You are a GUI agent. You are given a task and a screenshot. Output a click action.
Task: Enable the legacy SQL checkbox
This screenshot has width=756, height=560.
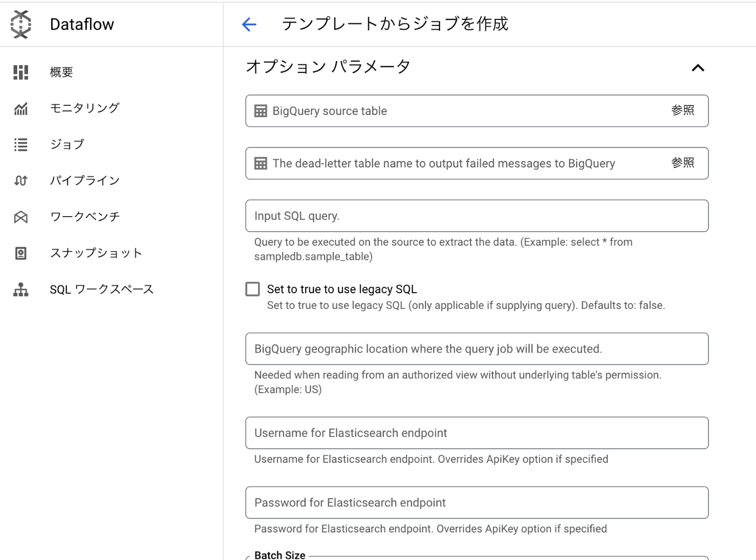[252, 289]
